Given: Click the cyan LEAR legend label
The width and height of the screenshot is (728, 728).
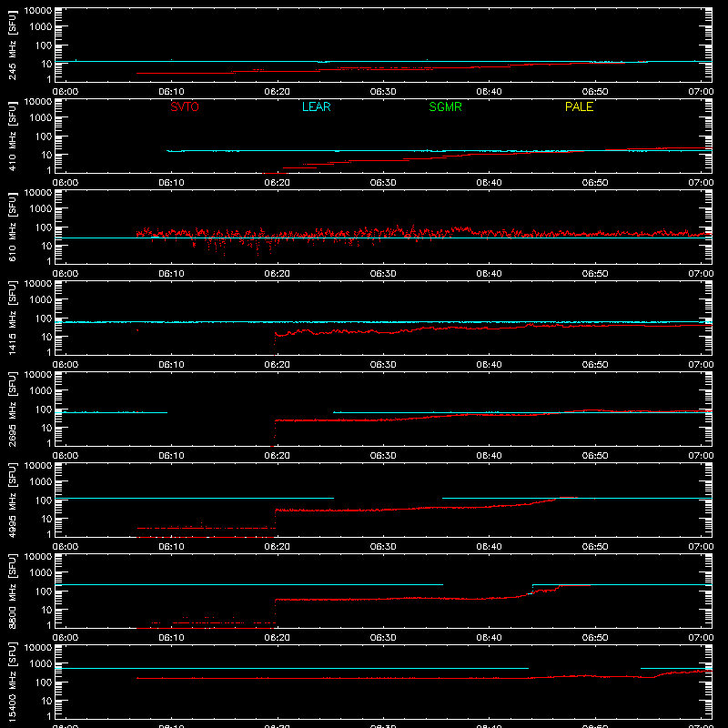Looking at the screenshot, I should click(x=316, y=106).
